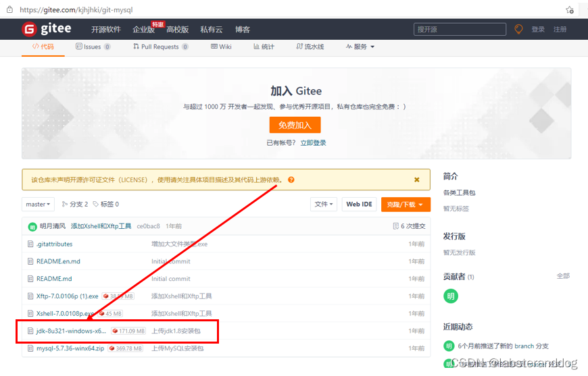Click 全部 to view all contributors

(563, 276)
